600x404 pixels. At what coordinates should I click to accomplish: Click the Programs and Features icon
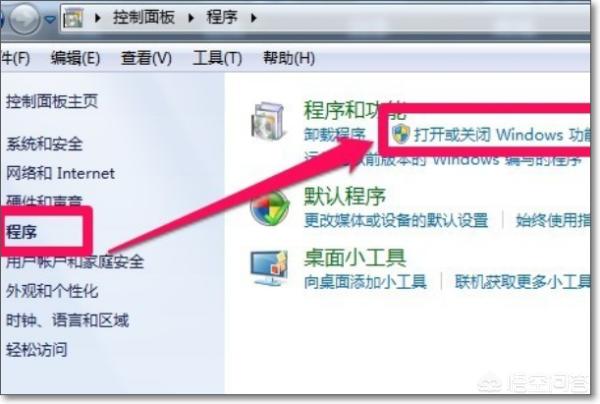(268, 121)
